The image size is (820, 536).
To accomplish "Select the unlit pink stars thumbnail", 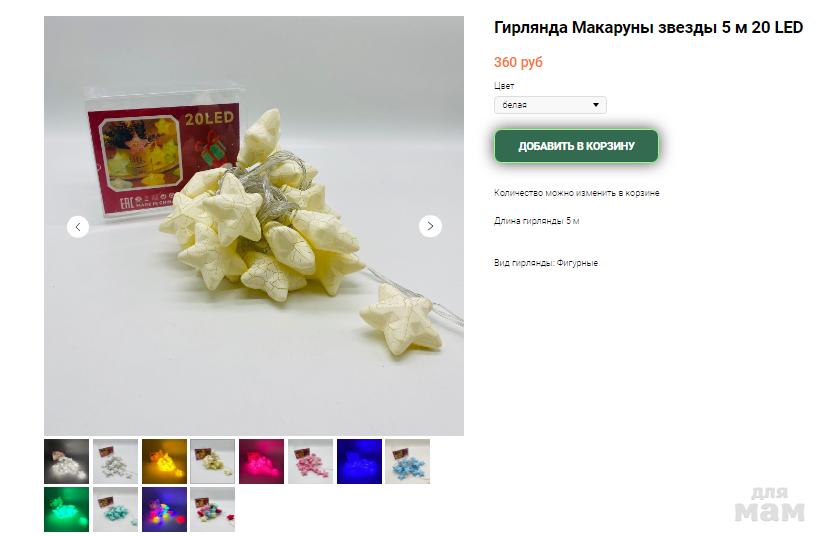I will (x=310, y=461).
